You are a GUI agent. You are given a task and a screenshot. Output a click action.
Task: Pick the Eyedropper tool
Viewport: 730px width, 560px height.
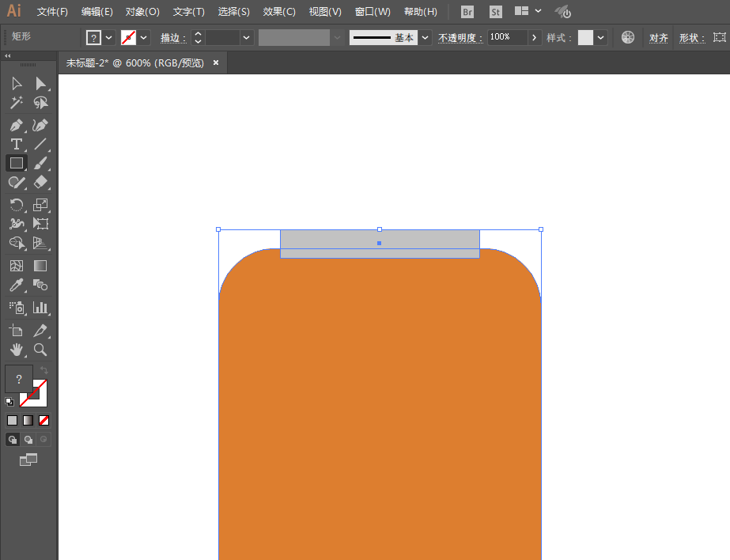[x=16, y=286]
